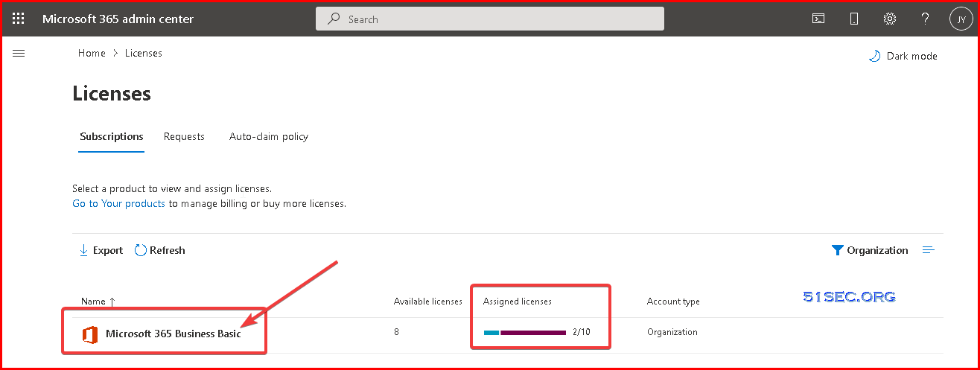Click the Microsoft 365 admin center title

pyautogui.click(x=118, y=19)
